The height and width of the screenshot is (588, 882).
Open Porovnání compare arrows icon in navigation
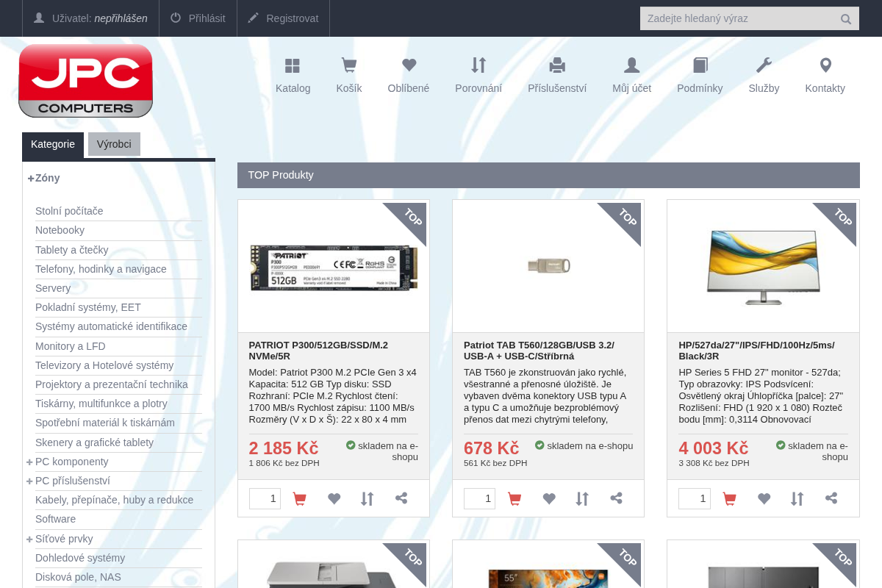[478, 66]
